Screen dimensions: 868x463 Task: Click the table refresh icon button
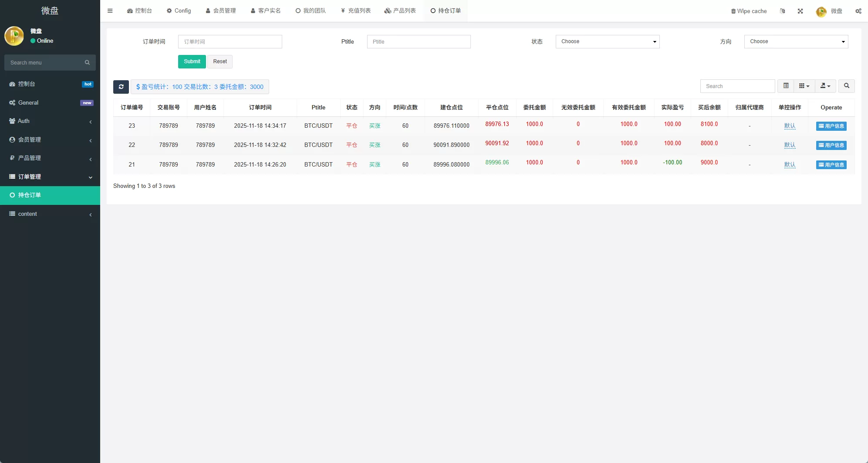coord(121,87)
